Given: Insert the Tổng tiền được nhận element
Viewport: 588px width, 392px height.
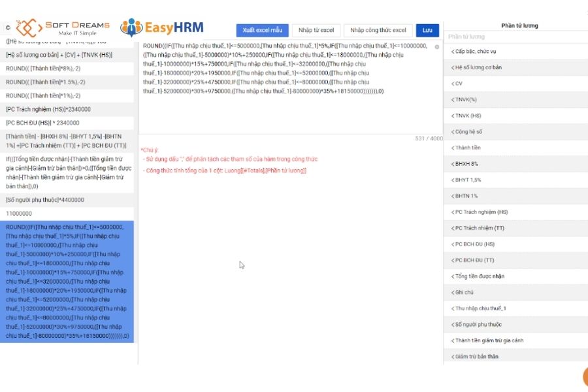Looking at the screenshot, I should pyautogui.click(x=516, y=276).
